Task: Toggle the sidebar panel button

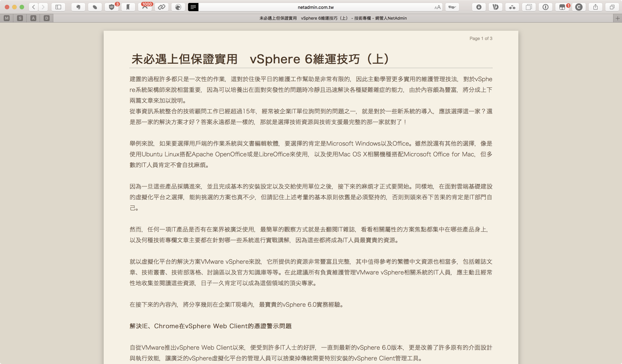Action: pyautogui.click(x=58, y=7)
